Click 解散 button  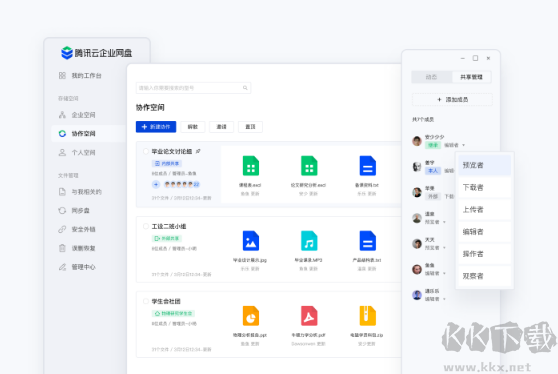click(193, 127)
